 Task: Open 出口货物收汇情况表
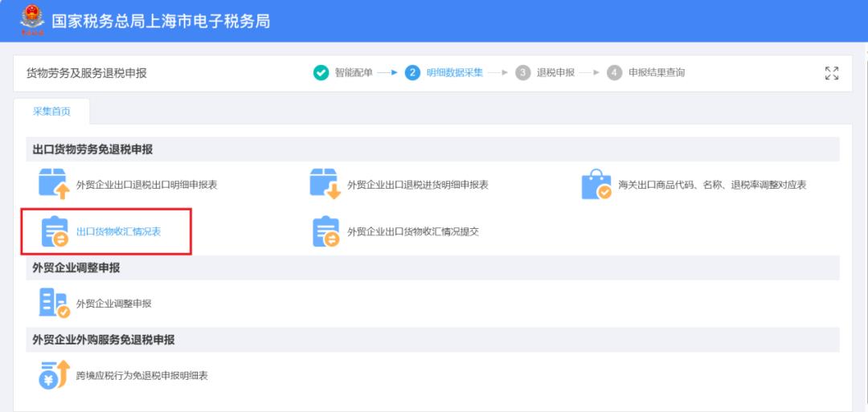pyautogui.click(x=118, y=232)
